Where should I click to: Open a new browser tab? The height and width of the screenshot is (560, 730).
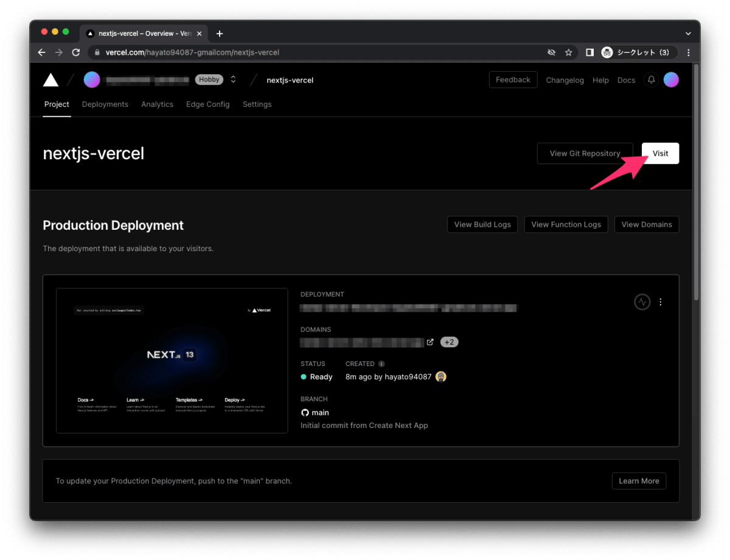(x=220, y=33)
